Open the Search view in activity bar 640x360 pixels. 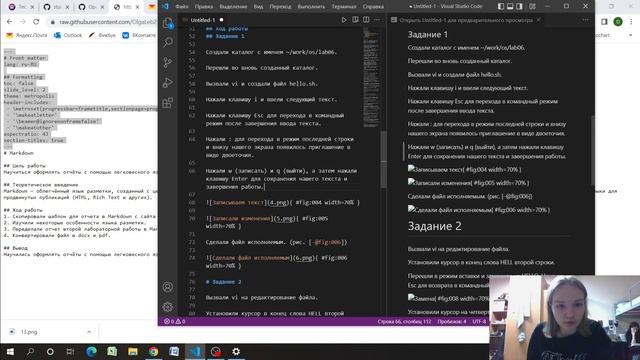[168, 42]
